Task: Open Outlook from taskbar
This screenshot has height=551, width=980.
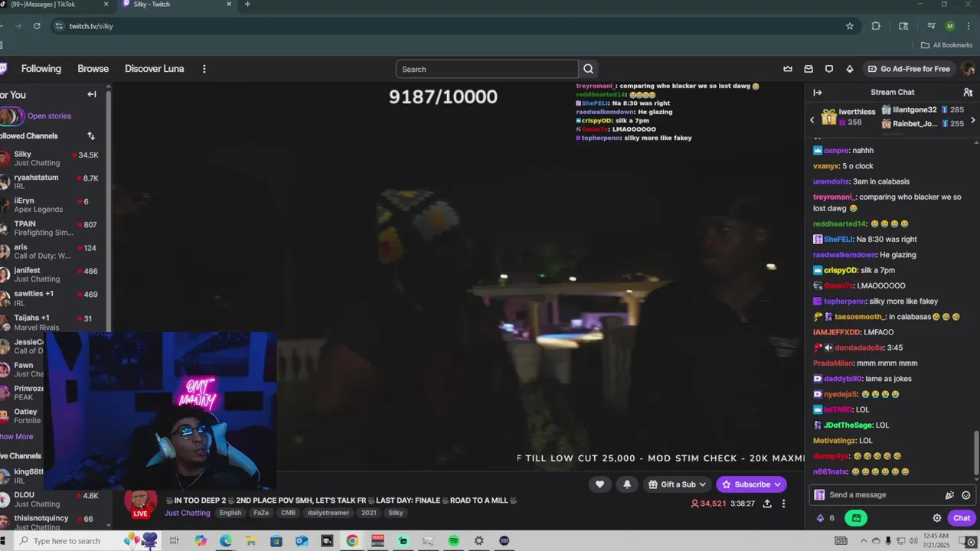Action: [302, 541]
